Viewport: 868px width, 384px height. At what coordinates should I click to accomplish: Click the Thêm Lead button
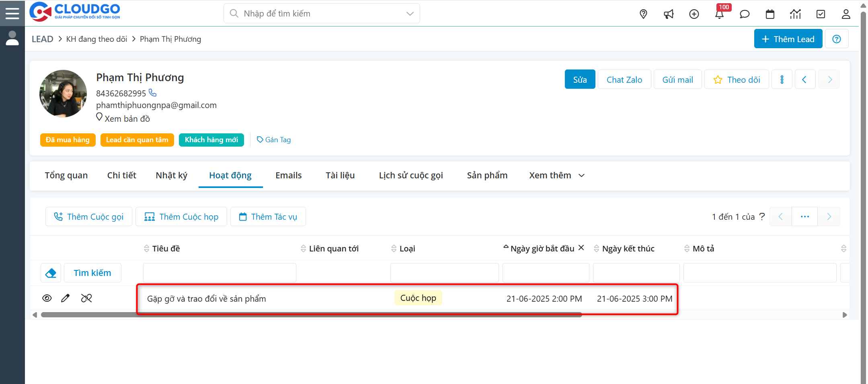pyautogui.click(x=788, y=39)
